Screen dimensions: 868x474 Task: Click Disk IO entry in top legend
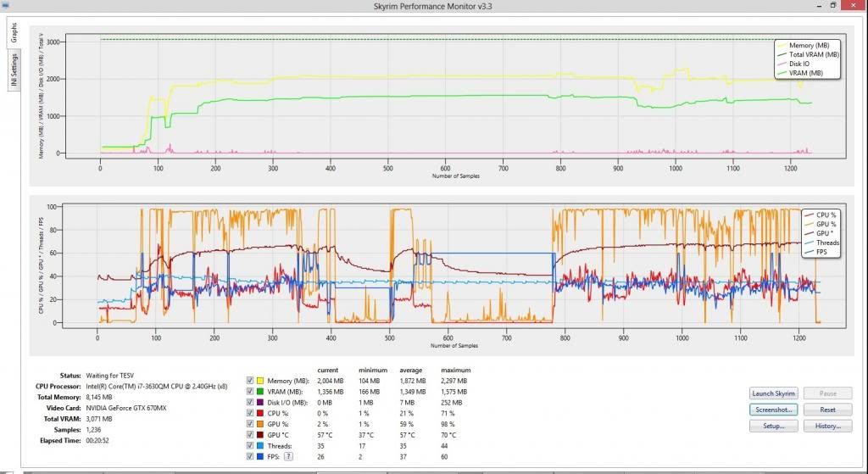tap(798, 64)
